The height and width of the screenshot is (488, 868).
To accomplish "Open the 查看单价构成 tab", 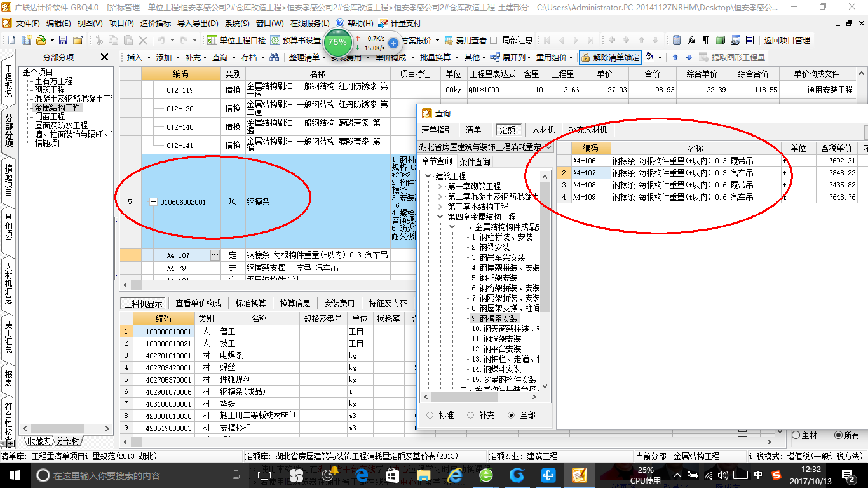I will coord(198,303).
